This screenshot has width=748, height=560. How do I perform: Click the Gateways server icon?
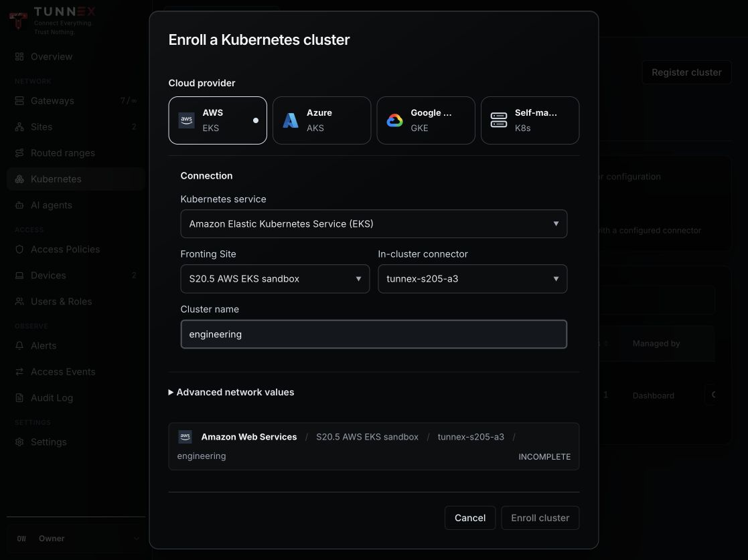(x=19, y=100)
